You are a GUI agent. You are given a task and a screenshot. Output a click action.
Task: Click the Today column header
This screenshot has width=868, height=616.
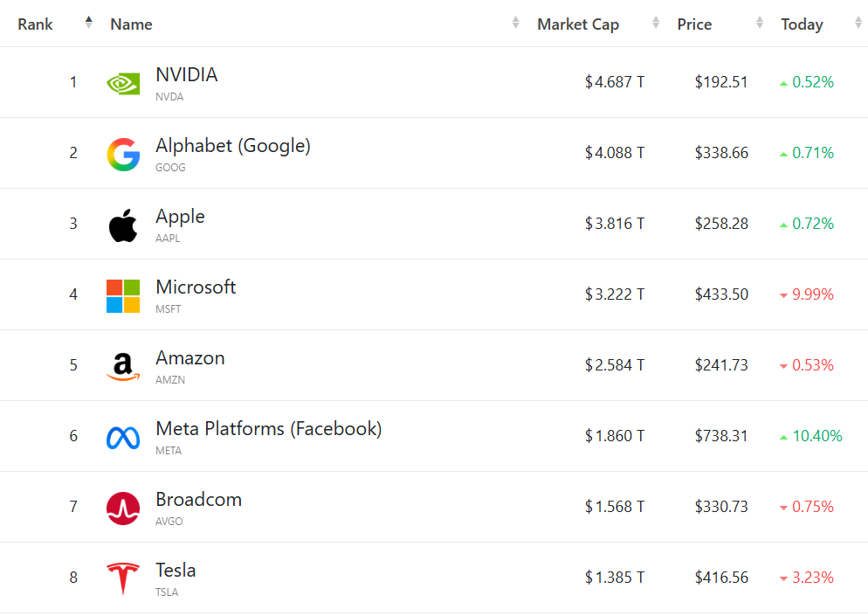click(802, 24)
